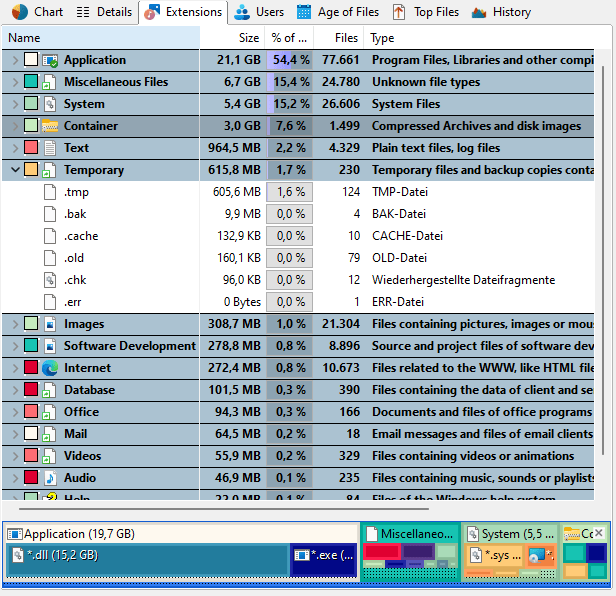Open the Extensions tab

click(x=183, y=12)
